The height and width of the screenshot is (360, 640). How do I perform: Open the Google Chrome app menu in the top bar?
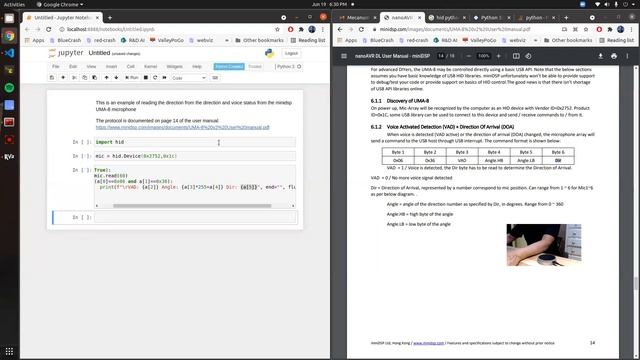(x=60, y=4)
